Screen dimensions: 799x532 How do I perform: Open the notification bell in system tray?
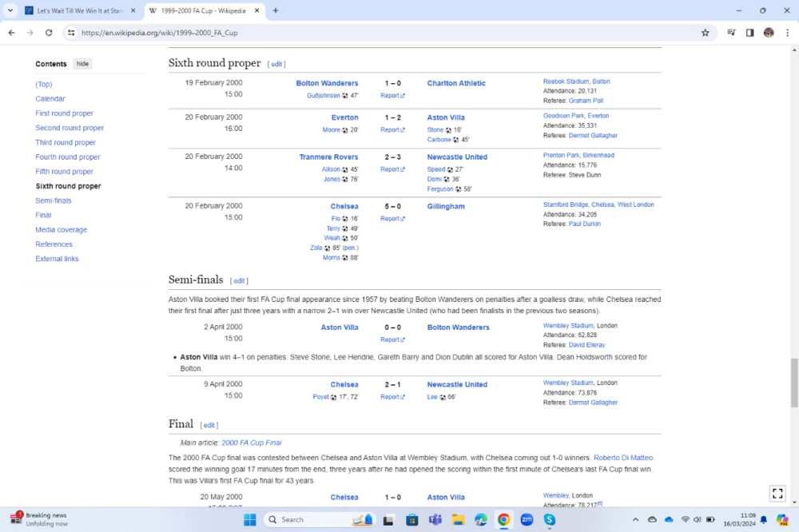click(763, 520)
